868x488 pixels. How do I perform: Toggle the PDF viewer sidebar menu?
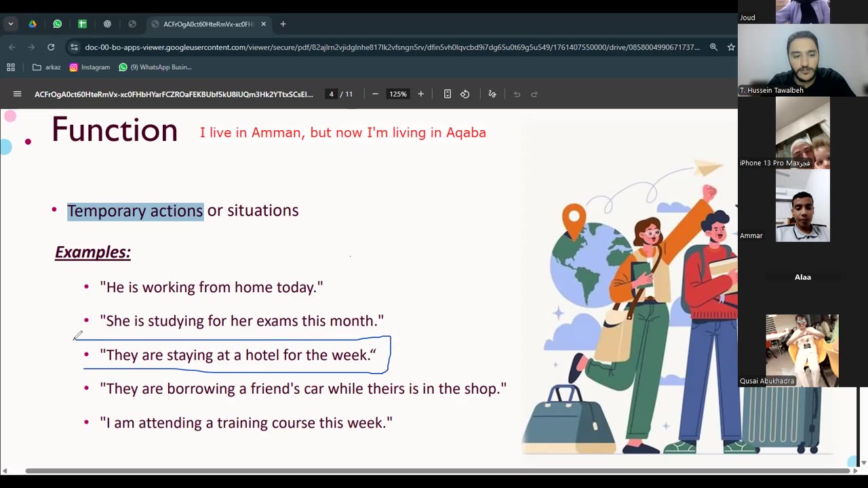click(18, 94)
